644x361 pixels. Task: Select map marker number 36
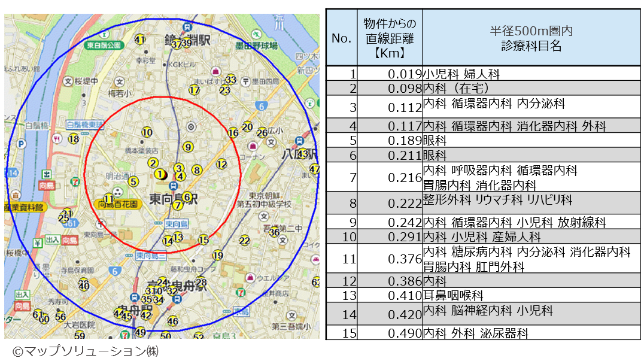[274, 232]
